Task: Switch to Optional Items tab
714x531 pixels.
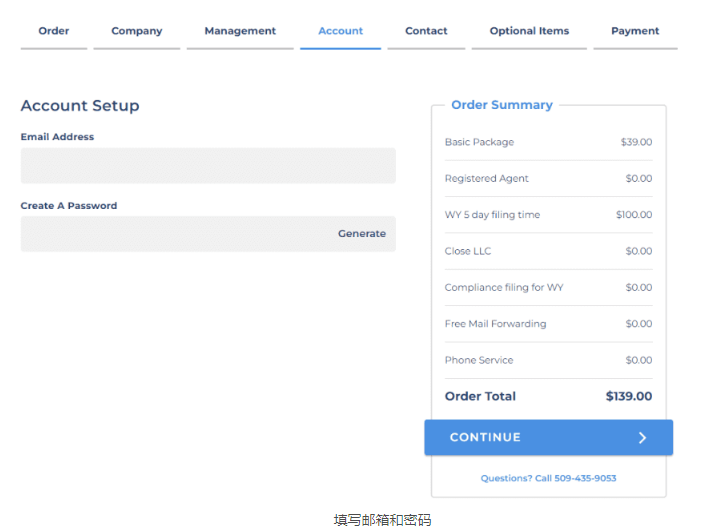Action: click(529, 31)
